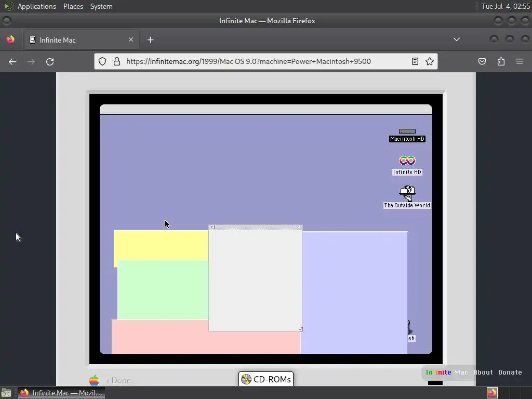
Task: Click the rainbow Apple logo below the screen
Action: pos(95,380)
